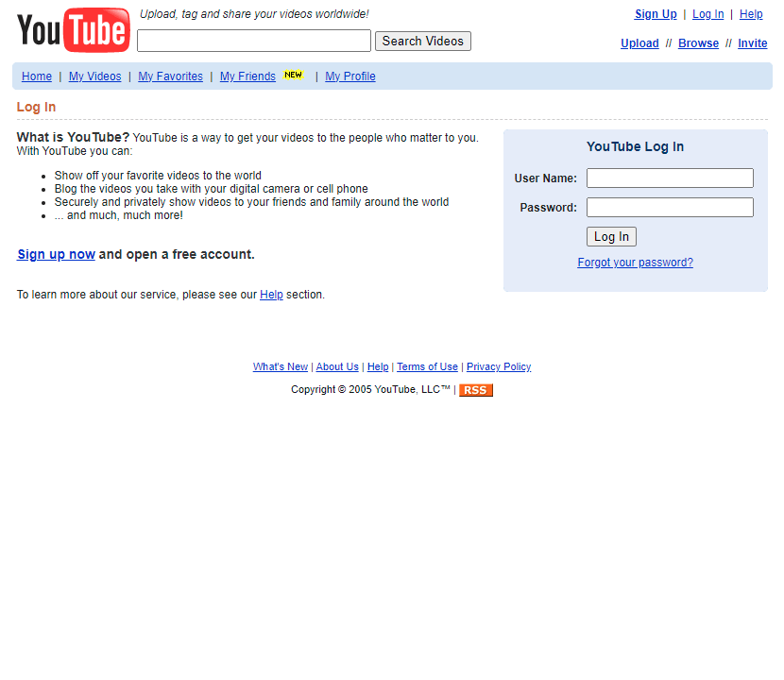Click into the Password field
The image size is (784, 680).
coord(670,208)
